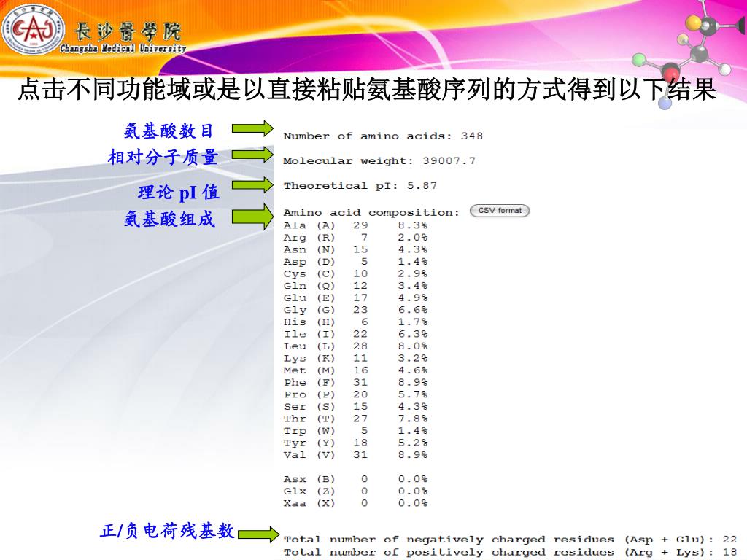Image resolution: width=747 pixels, height=560 pixels.
Task: Select the Met (M) row
Action: click(x=355, y=370)
